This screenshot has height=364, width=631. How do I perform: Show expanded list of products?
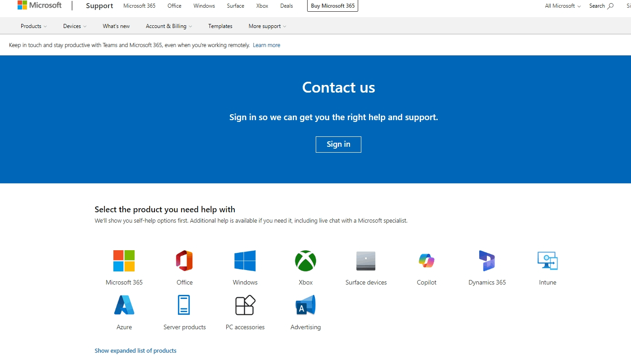136,350
